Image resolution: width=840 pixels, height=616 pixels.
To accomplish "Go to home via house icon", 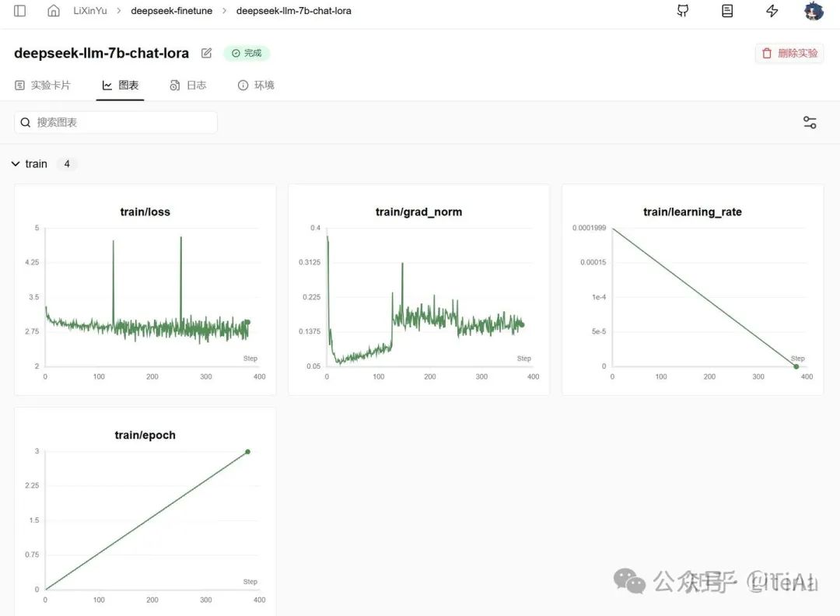I will tap(54, 11).
